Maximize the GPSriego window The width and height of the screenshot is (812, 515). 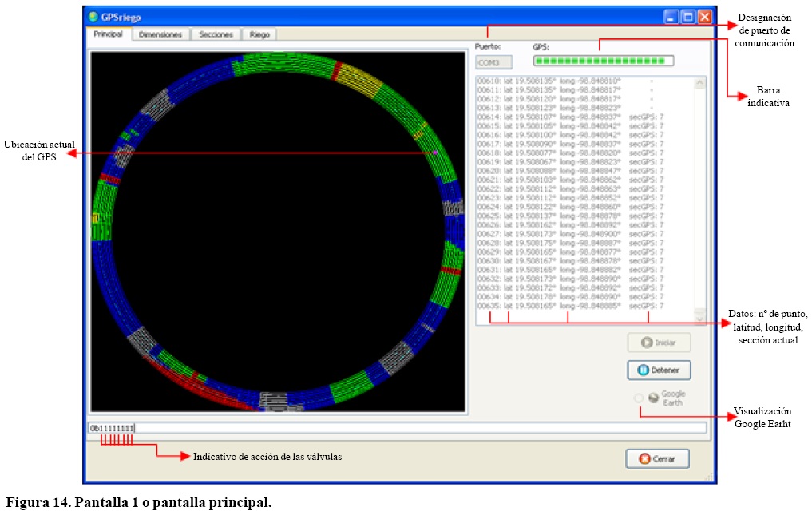687,16
